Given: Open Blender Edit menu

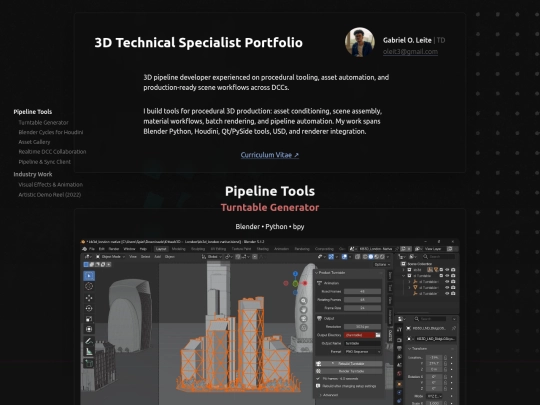Looking at the screenshot, I should (x=102, y=249).
